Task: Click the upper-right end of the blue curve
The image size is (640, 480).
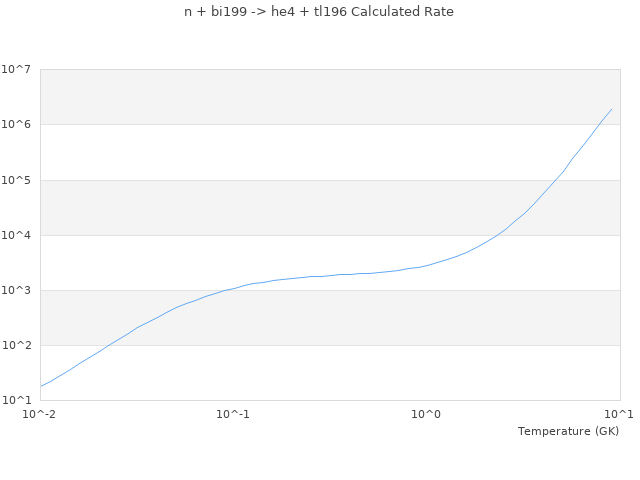Action: click(611, 109)
